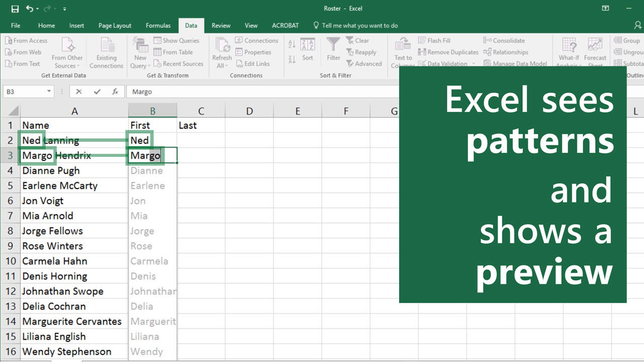Toggle the Filter on the data
The image size is (644, 362).
[x=333, y=50]
